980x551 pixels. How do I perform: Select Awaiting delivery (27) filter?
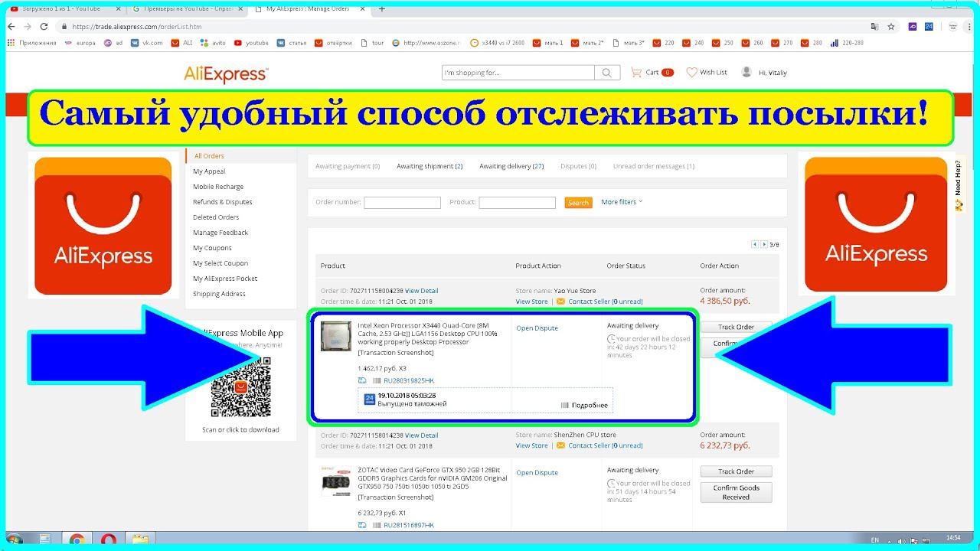tap(511, 166)
